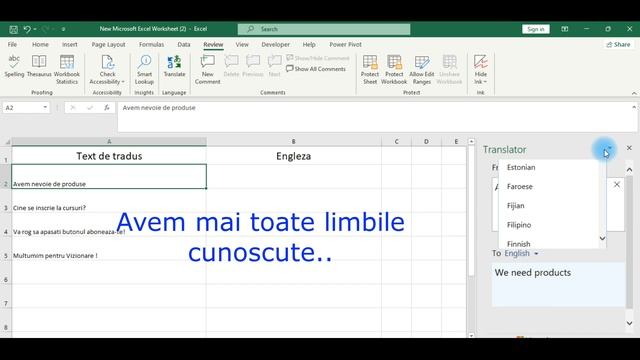640x360 pixels.
Task: Expand the formula bar
Action: pos(634,107)
